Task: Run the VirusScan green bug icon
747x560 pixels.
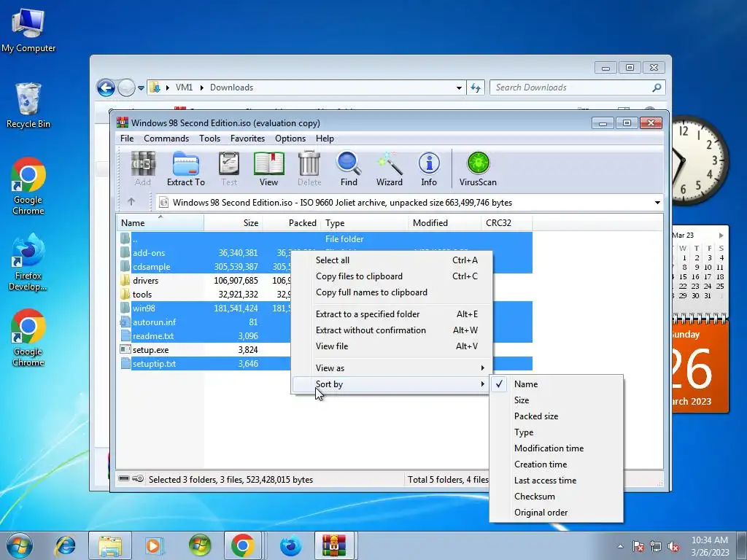Action: pyautogui.click(x=478, y=168)
